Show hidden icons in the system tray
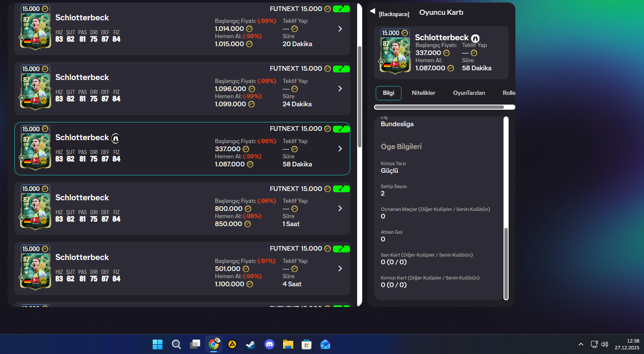The width and height of the screenshot is (644, 354). click(x=581, y=344)
